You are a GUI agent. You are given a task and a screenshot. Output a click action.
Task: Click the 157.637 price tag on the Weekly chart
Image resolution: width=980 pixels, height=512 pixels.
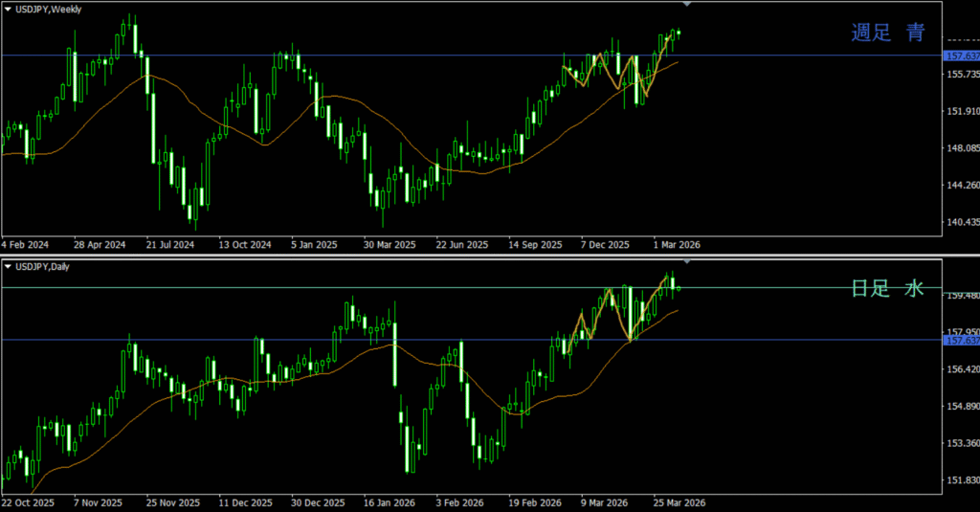(x=961, y=56)
